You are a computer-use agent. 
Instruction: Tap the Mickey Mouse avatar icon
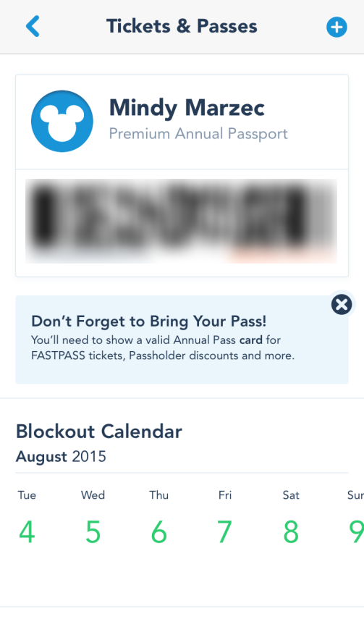pos(62,121)
